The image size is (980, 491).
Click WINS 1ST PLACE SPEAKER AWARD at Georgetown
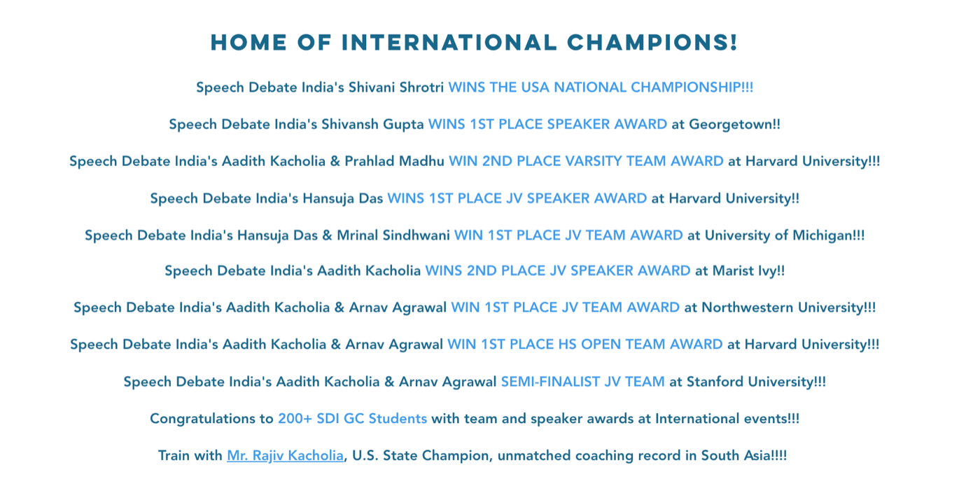(x=547, y=125)
